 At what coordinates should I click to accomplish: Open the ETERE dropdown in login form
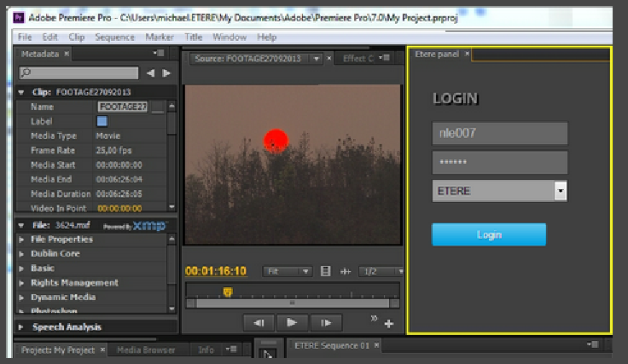(x=560, y=191)
